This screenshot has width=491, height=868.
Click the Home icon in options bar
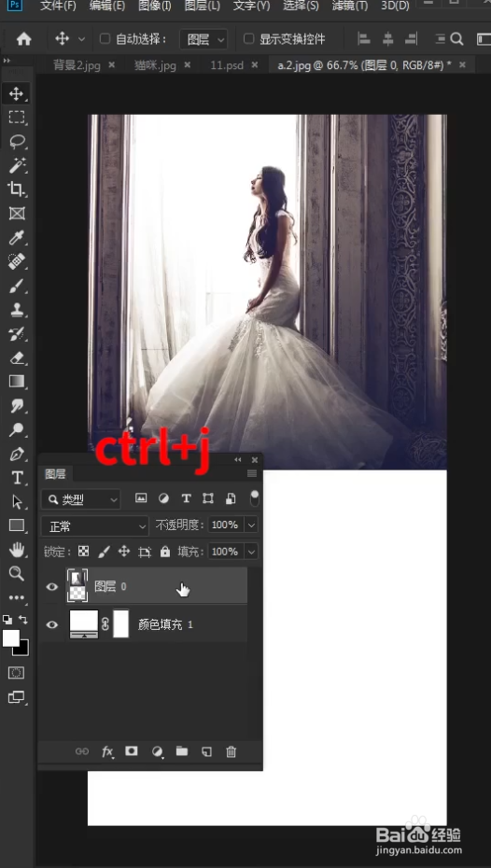[23, 39]
